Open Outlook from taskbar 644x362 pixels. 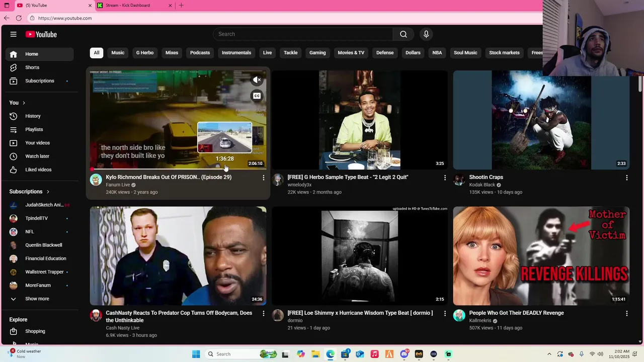coord(360,354)
